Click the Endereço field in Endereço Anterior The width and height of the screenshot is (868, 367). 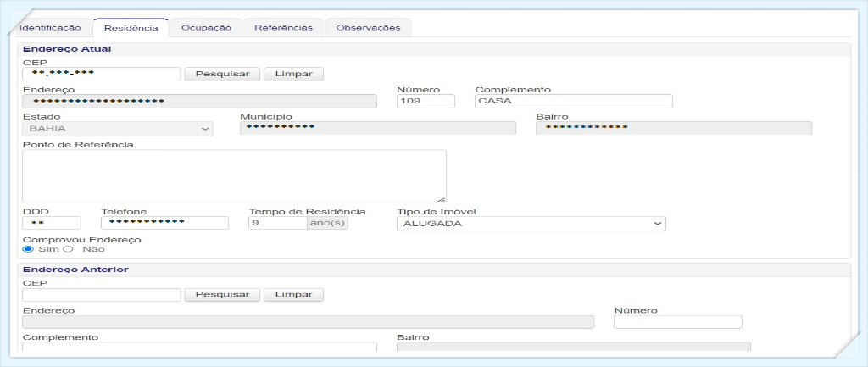coord(308,322)
